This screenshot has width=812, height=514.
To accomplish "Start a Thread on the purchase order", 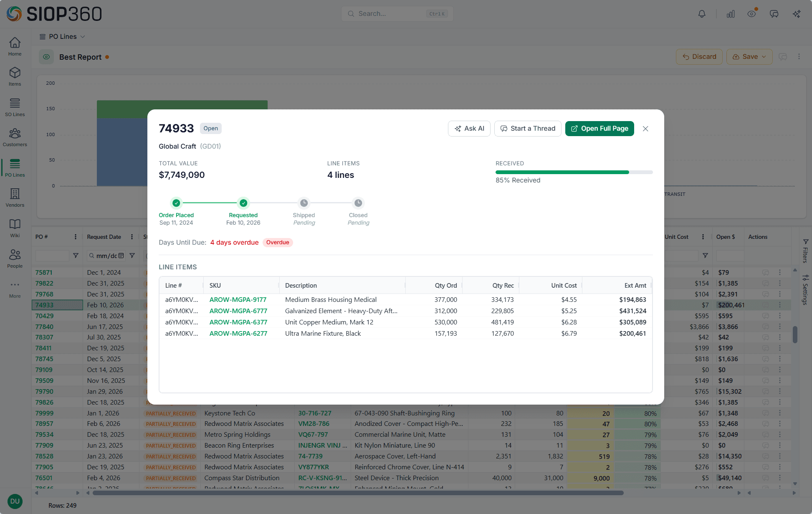I will [x=528, y=128].
